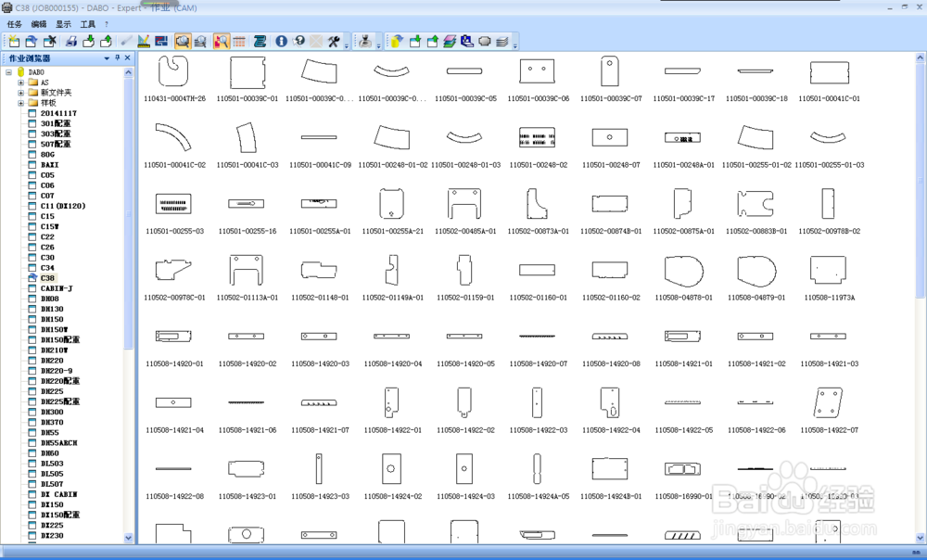Viewport: 927px width, 560px height.
Task: Open the wrench and screwdriver settings icon
Action: pyautogui.click(x=334, y=41)
